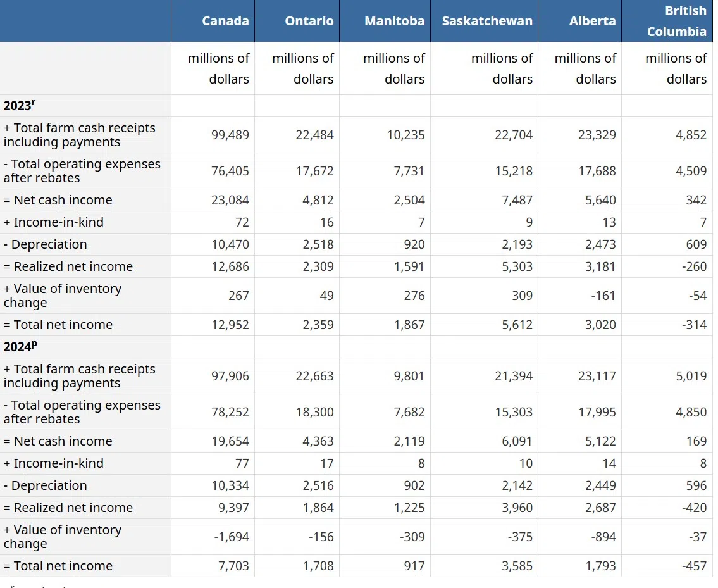The width and height of the screenshot is (718, 588).
Task: Click the 2024 Total net income row label
Action: (x=58, y=566)
